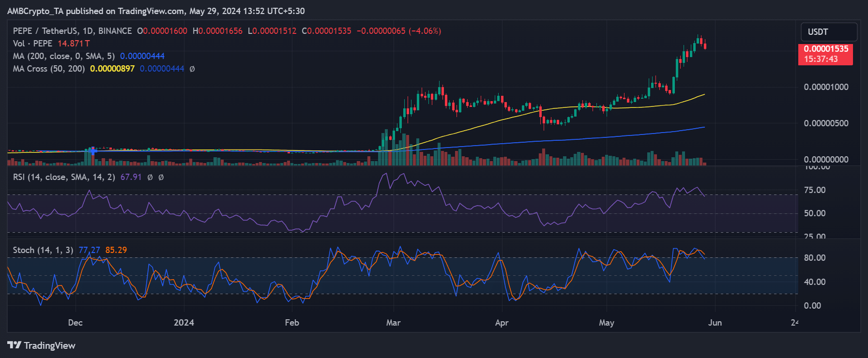Screen dimensions: 868x358
Task: Click the 0.00000000 price axis label
Action: (x=826, y=160)
